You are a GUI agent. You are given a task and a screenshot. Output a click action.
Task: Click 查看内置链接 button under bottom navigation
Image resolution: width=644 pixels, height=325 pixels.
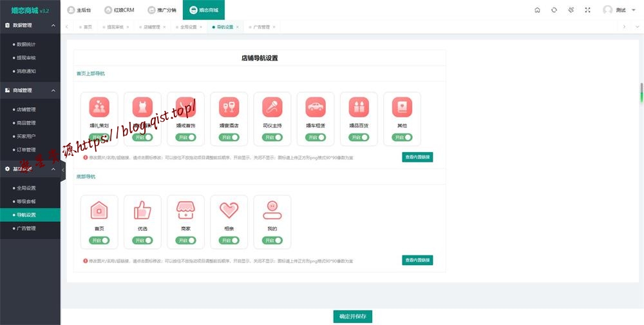[x=418, y=260]
